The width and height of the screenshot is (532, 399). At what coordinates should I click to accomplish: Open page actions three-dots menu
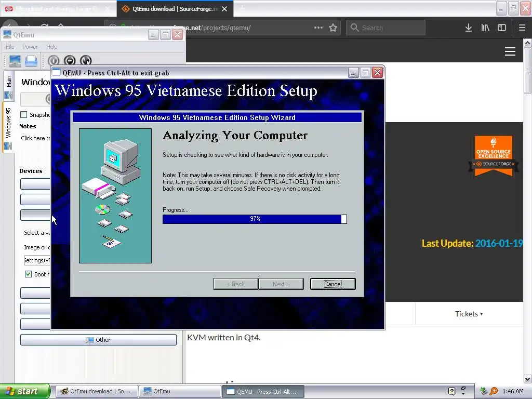(318, 28)
